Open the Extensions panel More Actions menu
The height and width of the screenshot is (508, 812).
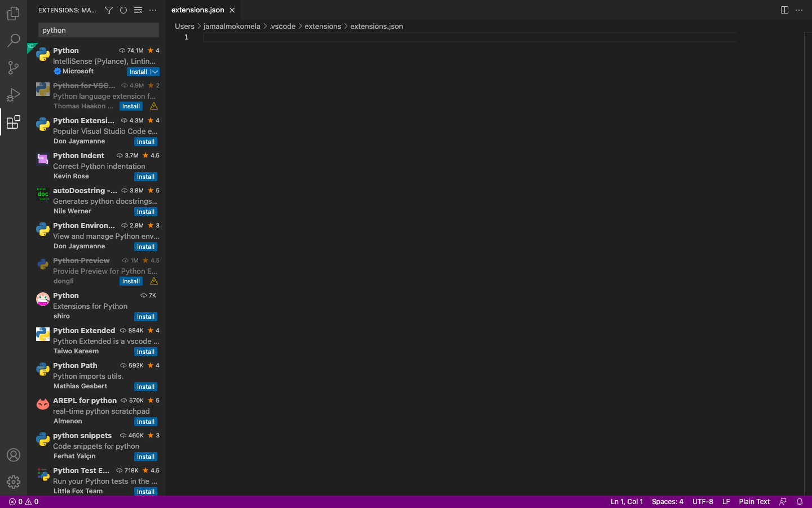tap(152, 10)
